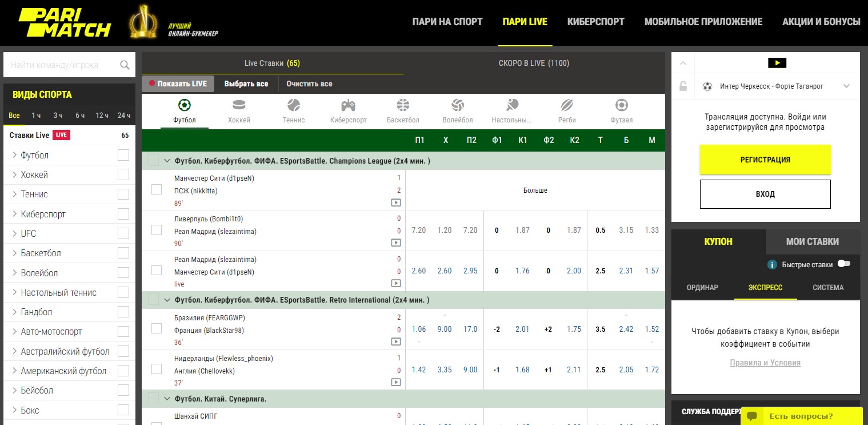
Task: Check the Футбол checkbox in sidebar
Action: click(x=123, y=155)
